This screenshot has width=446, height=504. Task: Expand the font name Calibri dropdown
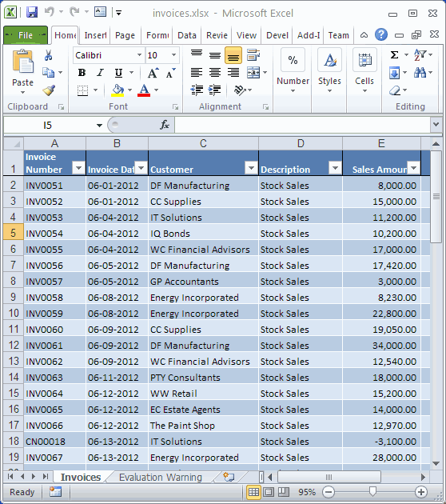(x=139, y=55)
